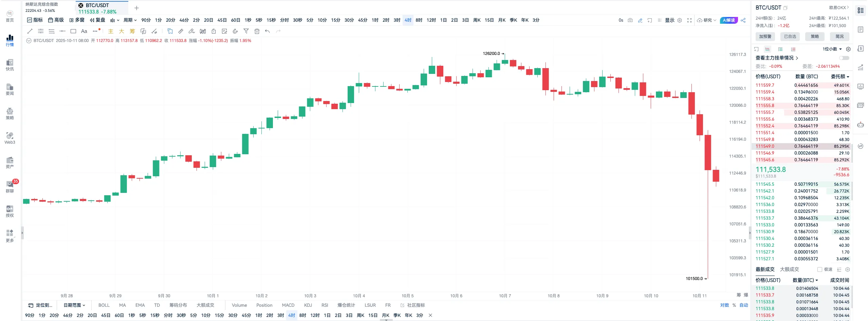Select the Aa text annotation tool
This screenshot has width=868, height=321.
click(84, 31)
